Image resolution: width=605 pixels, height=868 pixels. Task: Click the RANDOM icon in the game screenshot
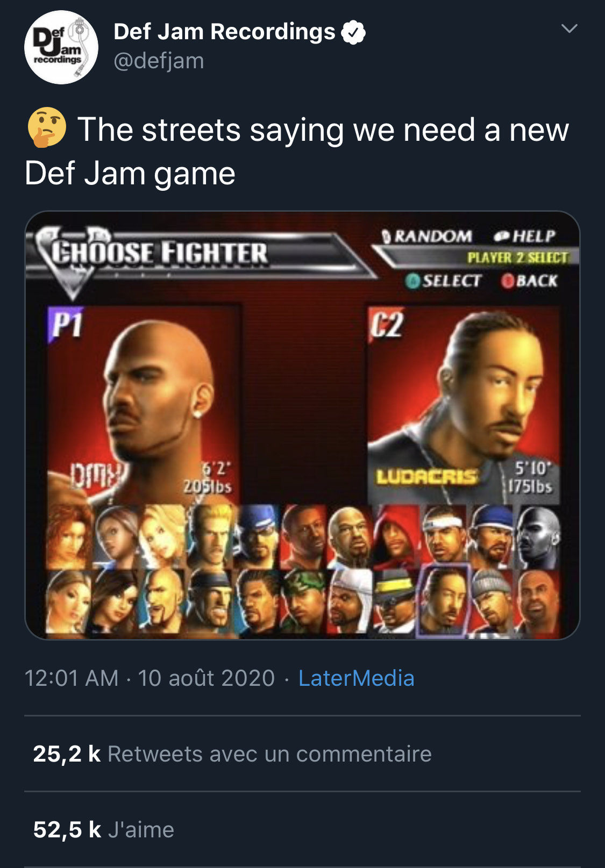point(386,236)
